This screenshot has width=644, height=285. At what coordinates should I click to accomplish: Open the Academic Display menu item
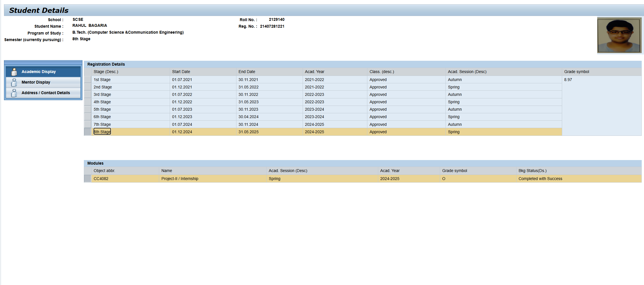pyautogui.click(x=39, y=72)
